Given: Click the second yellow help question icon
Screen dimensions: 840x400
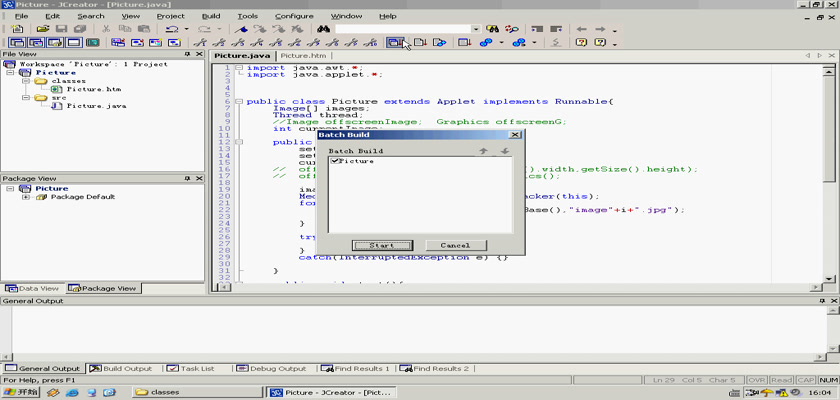Looking at the screenshot, I should (600, 42).
